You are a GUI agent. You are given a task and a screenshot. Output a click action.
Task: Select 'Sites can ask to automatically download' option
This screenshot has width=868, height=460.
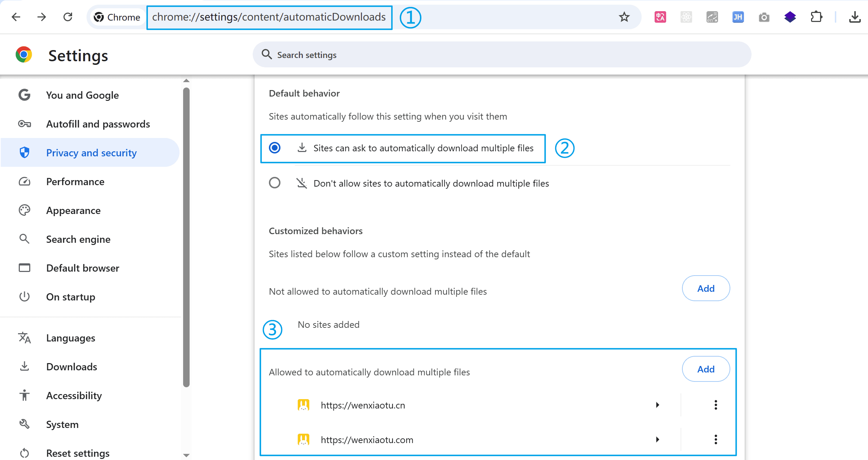275,148
